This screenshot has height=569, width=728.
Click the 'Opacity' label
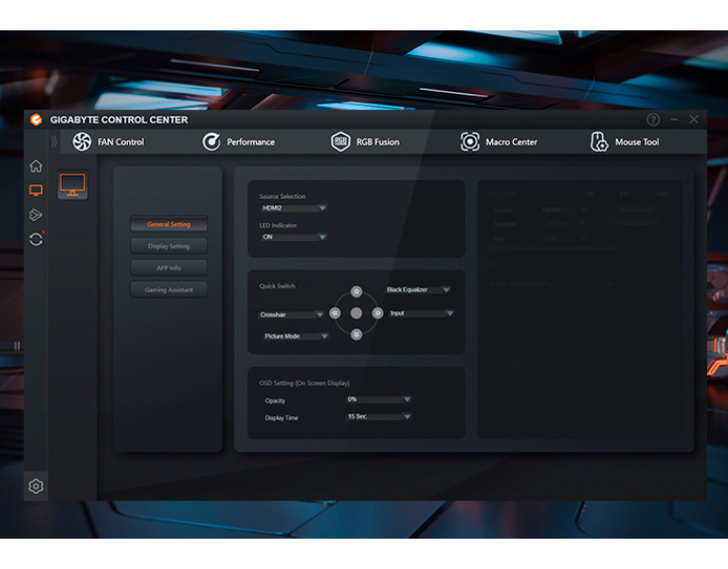pos(275,400)
